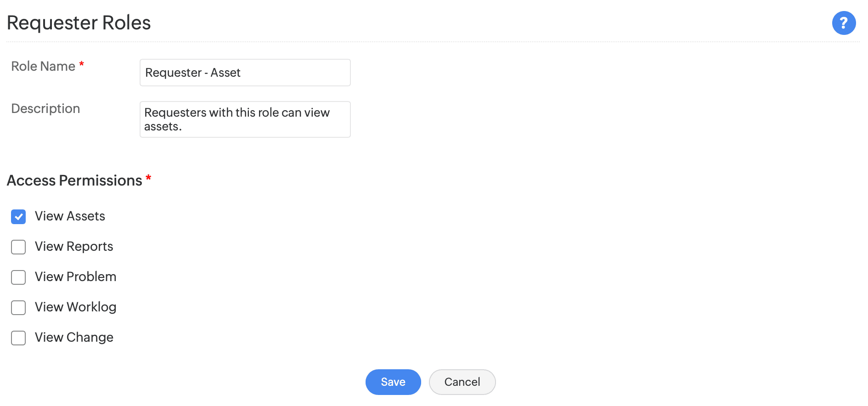
Task: Click the "Description" field label
Action: [x=45, y=109]
